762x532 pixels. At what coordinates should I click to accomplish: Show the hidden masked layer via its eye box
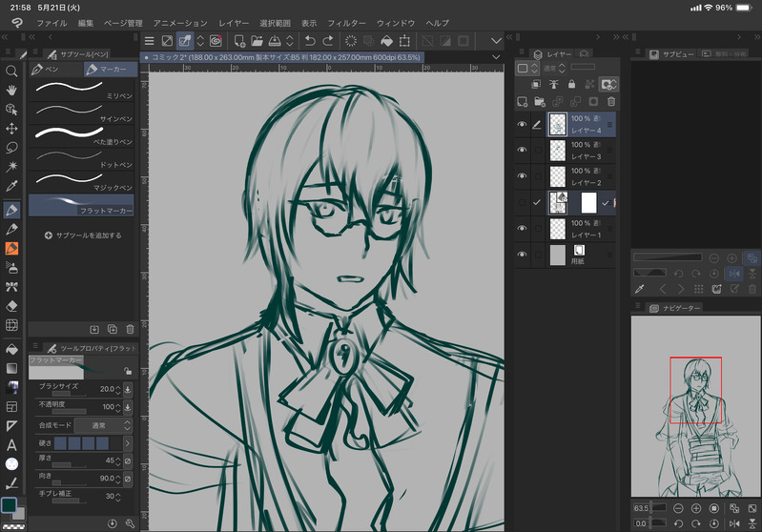522,202
